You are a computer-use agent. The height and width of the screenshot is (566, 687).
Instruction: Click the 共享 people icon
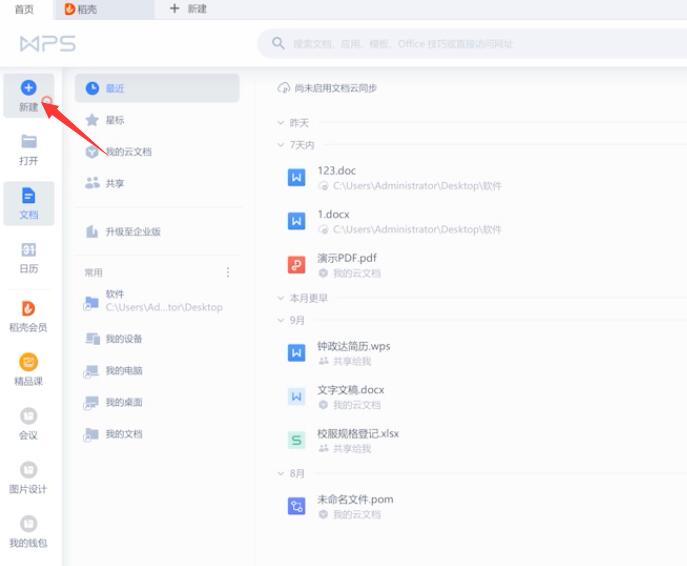(x=92, y=183)
